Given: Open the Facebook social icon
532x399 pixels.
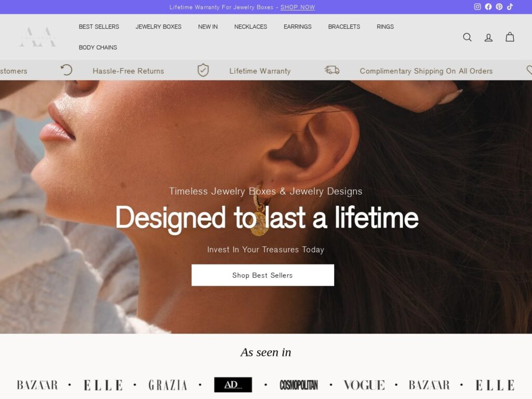Looking at the screenshot, I should click(488, 7).
